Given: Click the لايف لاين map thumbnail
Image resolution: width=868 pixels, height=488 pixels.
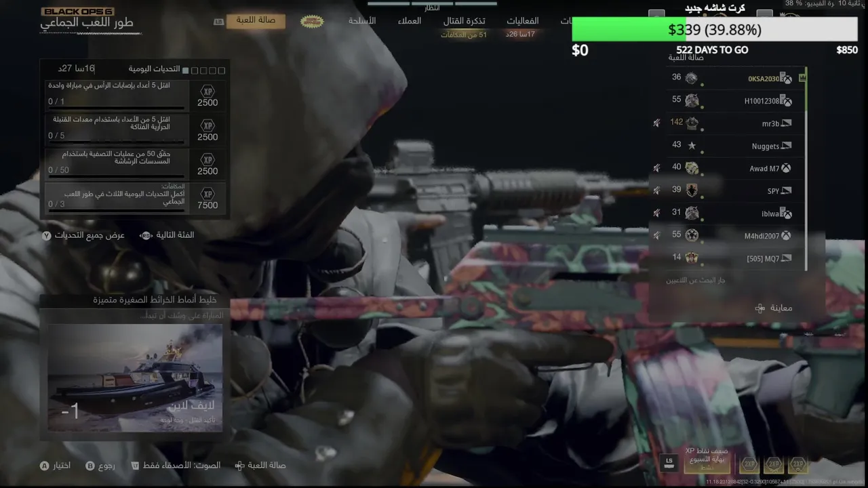Looking at the screenshot, I should tap(135, 378).
